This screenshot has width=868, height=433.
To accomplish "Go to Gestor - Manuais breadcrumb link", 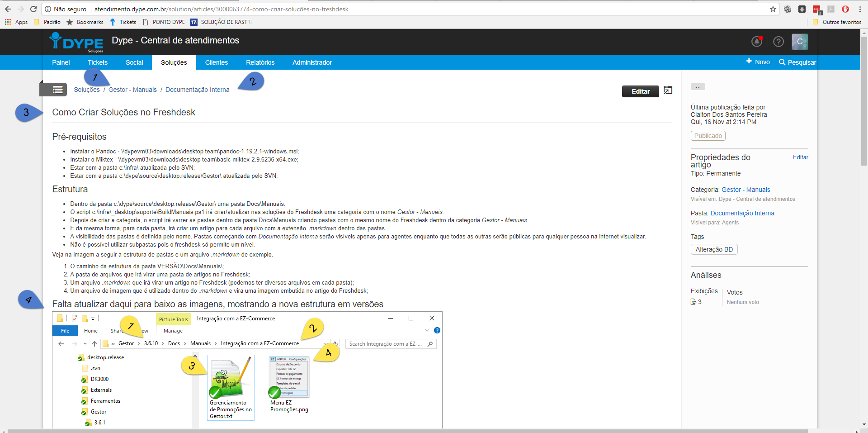I will click(132, 90).
